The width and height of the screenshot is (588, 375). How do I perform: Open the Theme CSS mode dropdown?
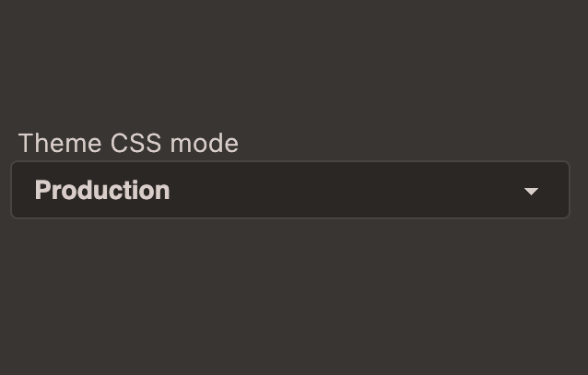point(289,191)
